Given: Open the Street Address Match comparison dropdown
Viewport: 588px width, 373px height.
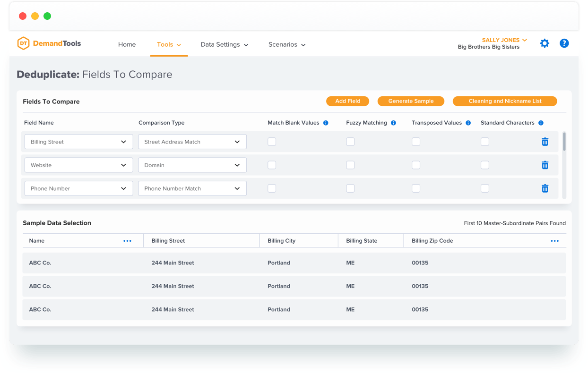Looking at the screenshot, I should tap(192, 142).
